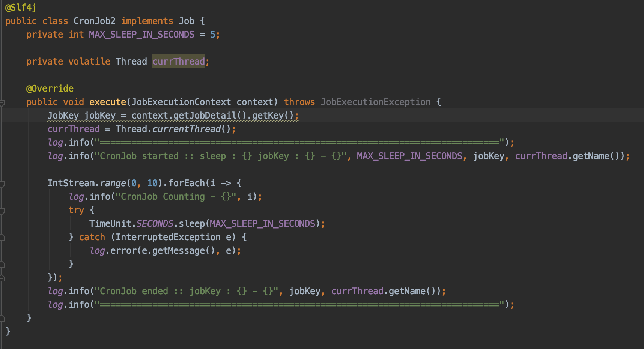The width and height of the screenshot is (644, 349).
Task: Click the @Override annotation
Action: click(x=50, y=89)
